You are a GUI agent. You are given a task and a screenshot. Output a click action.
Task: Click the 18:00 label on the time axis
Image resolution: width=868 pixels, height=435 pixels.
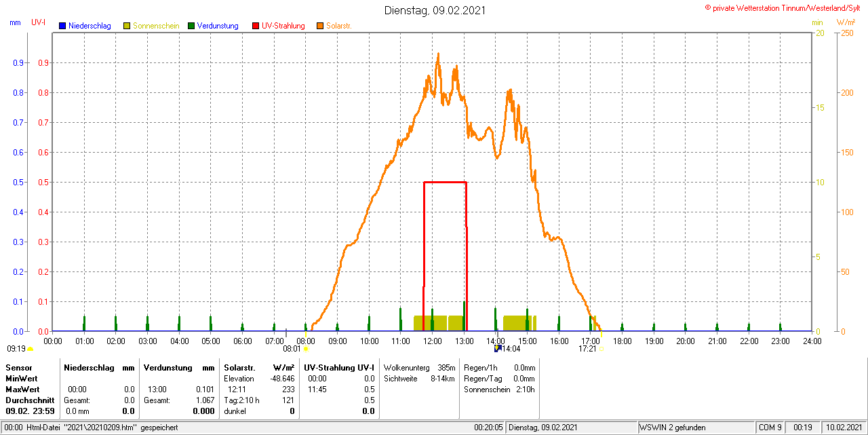pos(622,341)
